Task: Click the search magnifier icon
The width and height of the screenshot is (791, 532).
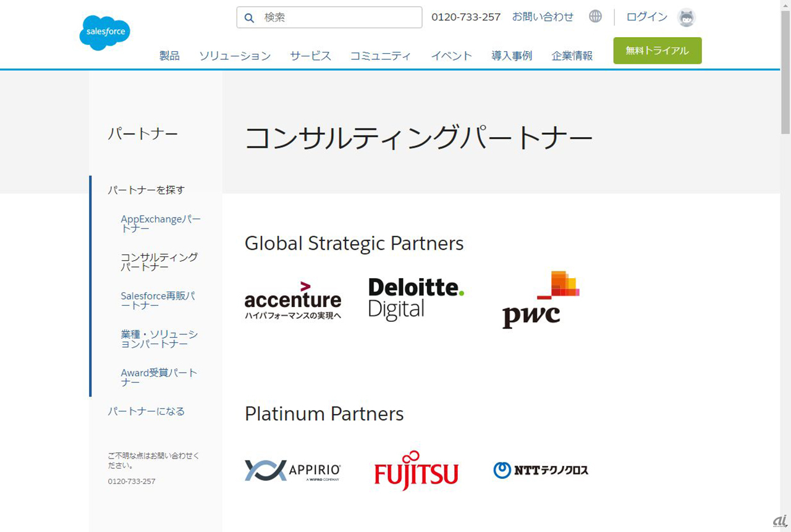Action: 250,18
